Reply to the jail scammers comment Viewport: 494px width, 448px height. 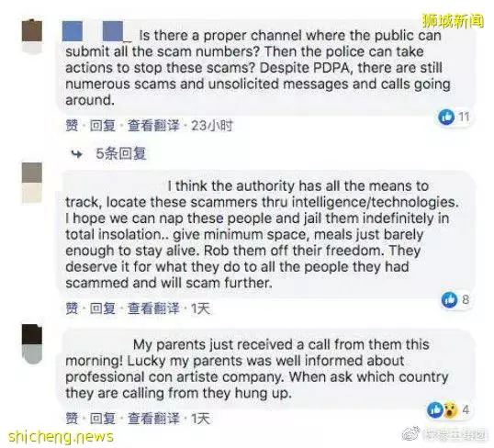(103, 308)
